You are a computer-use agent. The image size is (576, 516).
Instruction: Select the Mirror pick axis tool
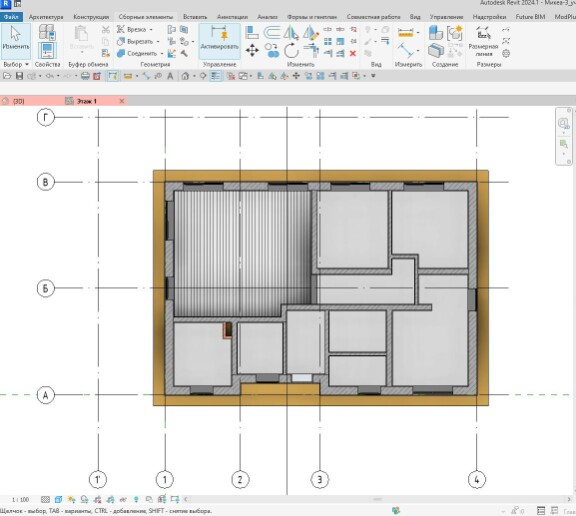(x=291, y=32)
